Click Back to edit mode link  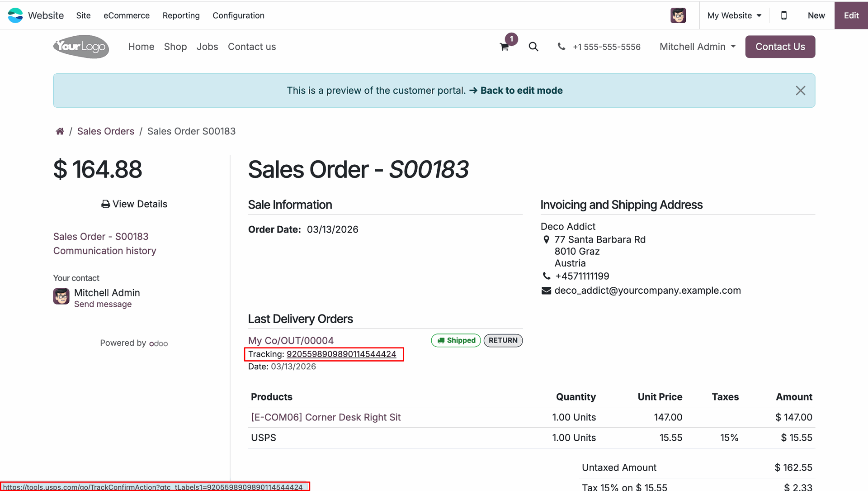pos(516,91)
